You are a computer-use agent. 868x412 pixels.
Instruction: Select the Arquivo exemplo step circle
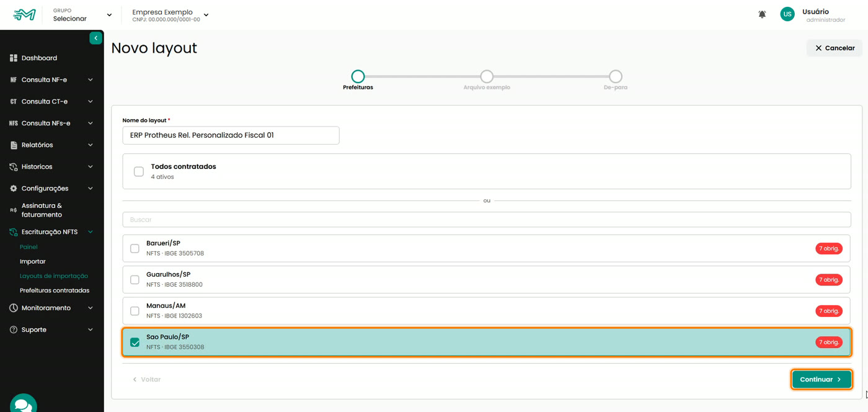point(487,76)
